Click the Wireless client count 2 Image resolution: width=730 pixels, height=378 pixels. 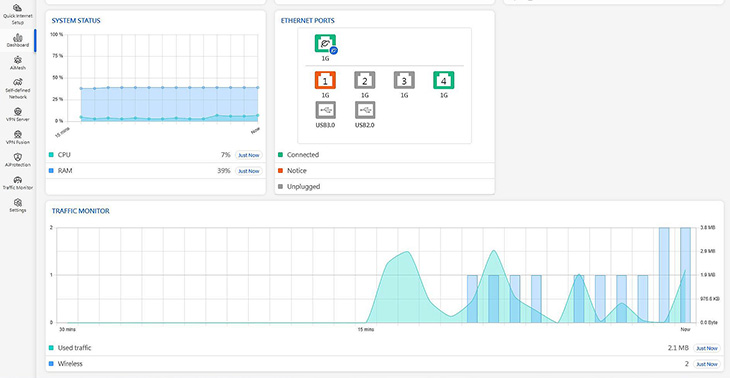687,364
